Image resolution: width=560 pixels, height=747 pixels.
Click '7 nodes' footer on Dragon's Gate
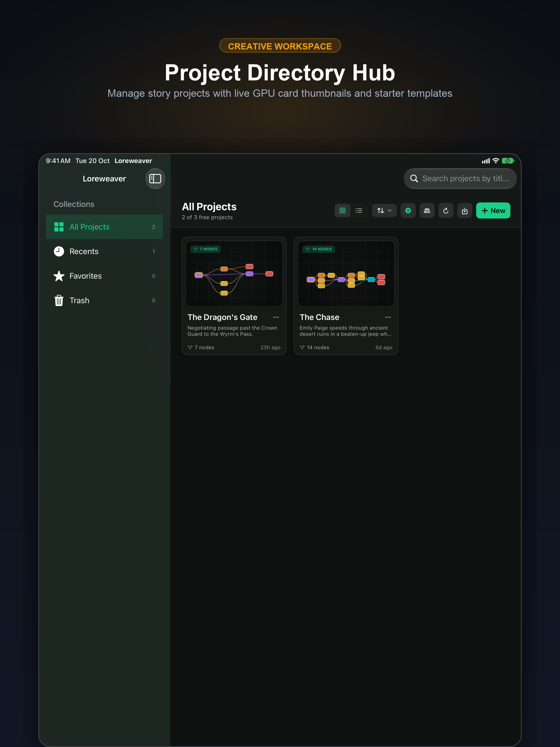(x=201, y=348)
